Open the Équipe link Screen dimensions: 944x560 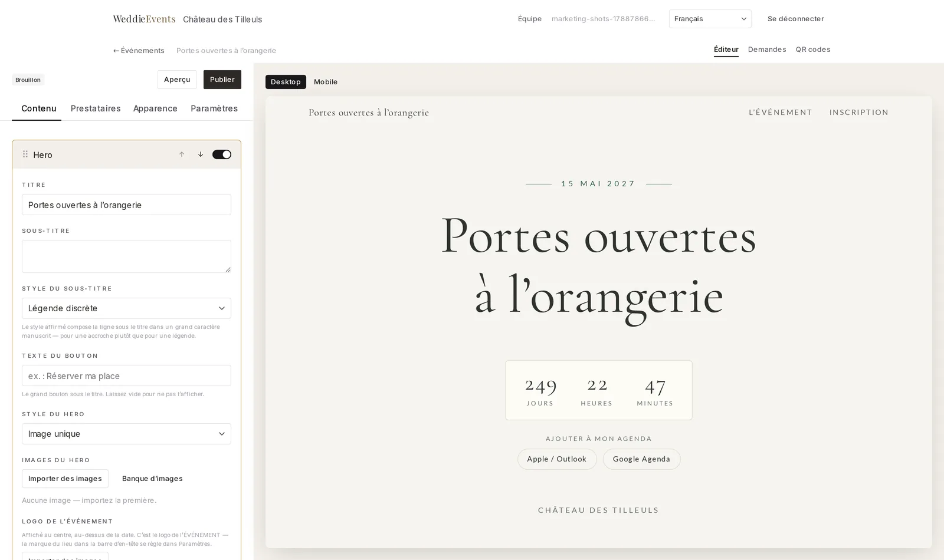(x=530, y=19)
